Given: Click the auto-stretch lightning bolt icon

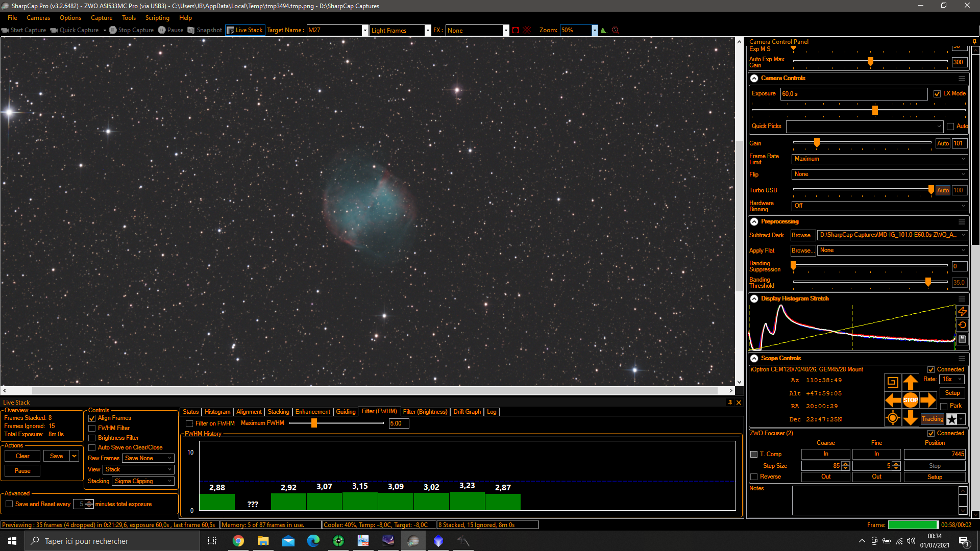Looking at the screenshot, I should click(x=962, y=311).
